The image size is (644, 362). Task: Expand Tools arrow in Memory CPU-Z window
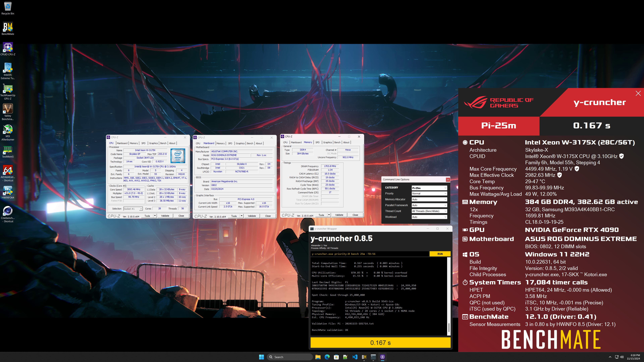tap(329, 215)
